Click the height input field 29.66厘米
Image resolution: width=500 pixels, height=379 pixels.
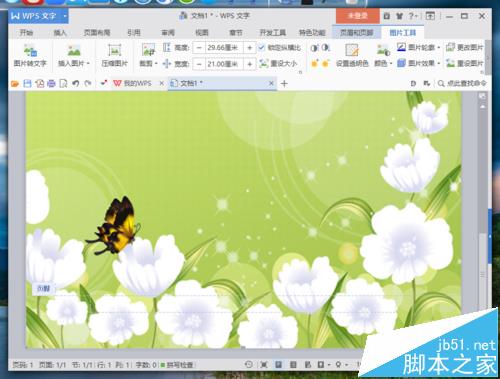pos(224,48)
